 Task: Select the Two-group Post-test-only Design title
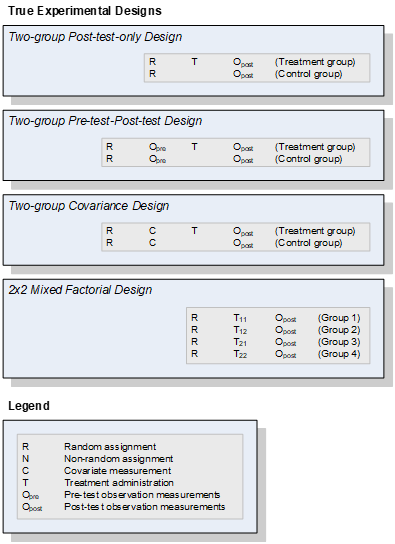[x=95, y=37]
